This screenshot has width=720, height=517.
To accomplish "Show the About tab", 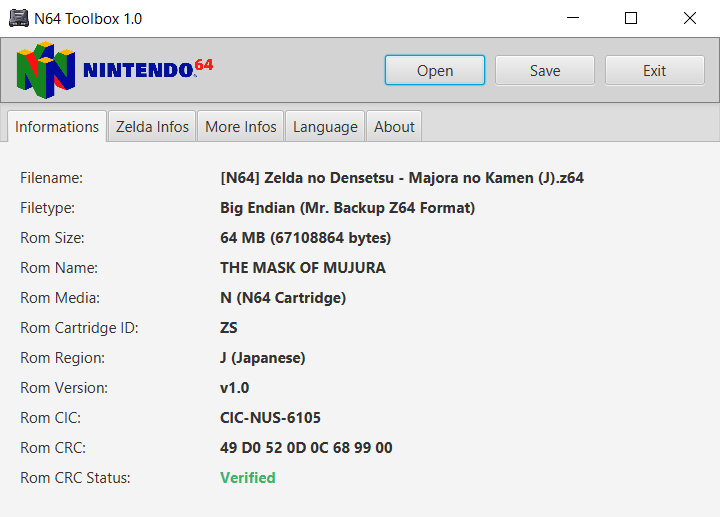I will point(394,126).
